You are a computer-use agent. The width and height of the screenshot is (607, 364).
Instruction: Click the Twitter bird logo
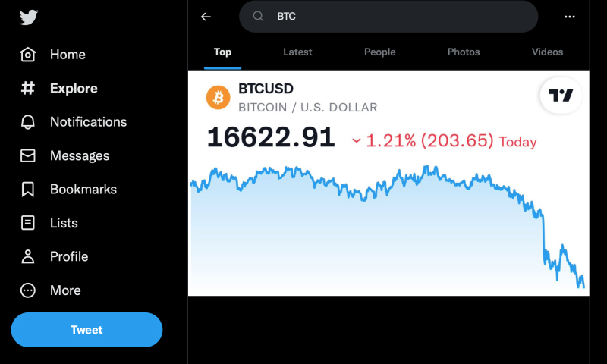(x=29, y=17)
